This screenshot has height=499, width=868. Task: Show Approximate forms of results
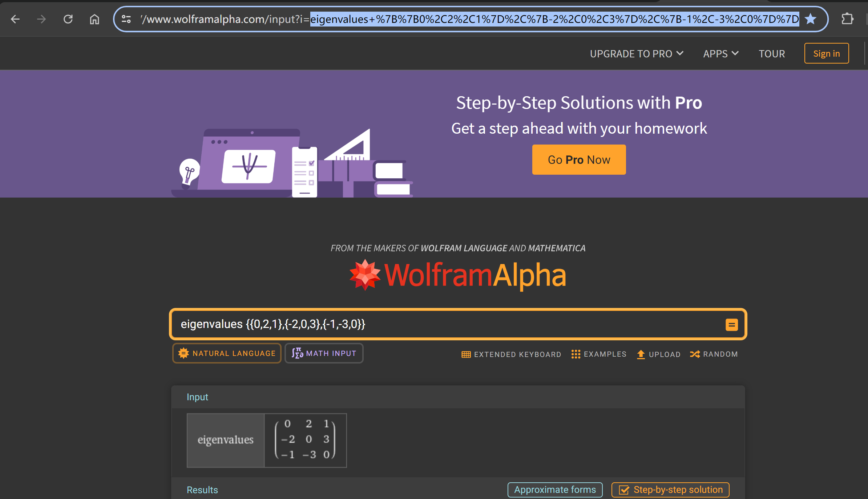point(555,490)
